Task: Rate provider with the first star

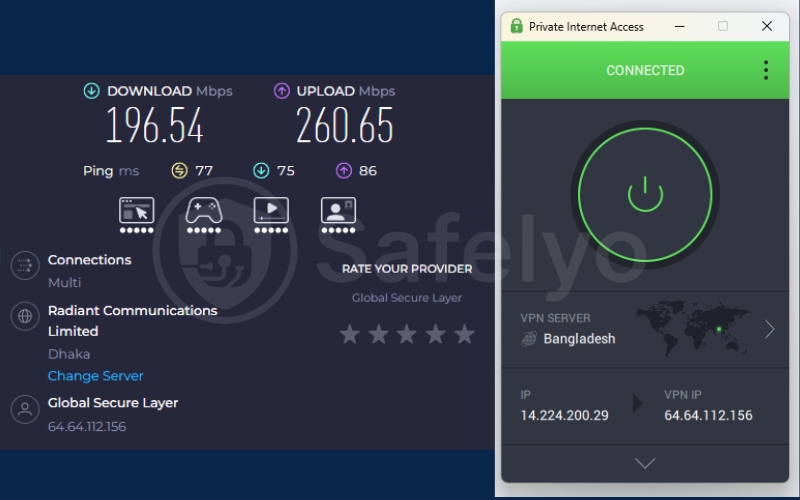Action: (x=350, y=334)
